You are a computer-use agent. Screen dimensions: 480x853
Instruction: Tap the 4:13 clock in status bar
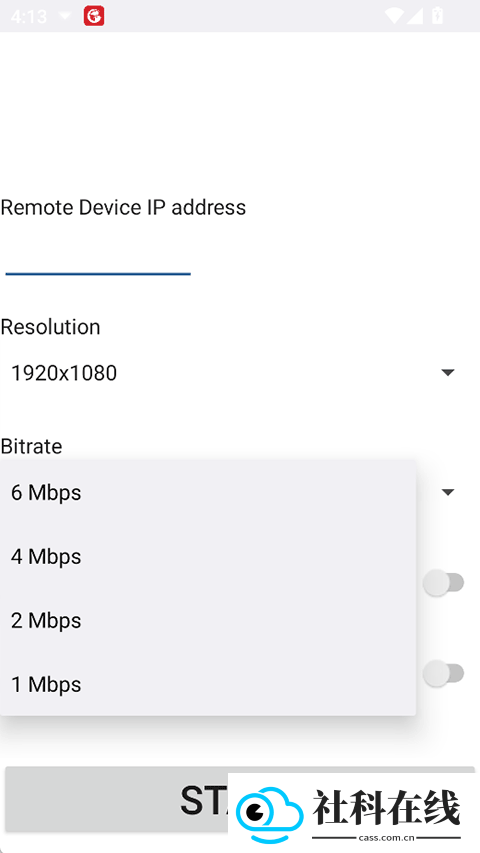pos(29,16)
